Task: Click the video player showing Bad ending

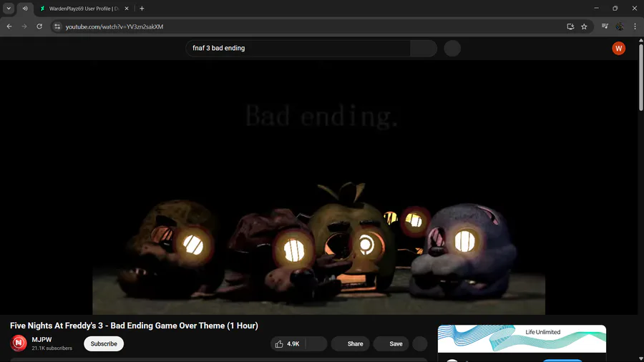Action: point(318,187)
